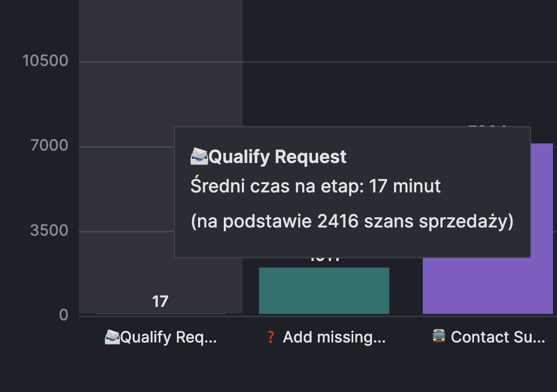557x392 pixels.
Task: Click the thin blue Qualify Request bar
Action: click(x=160, y=313)
